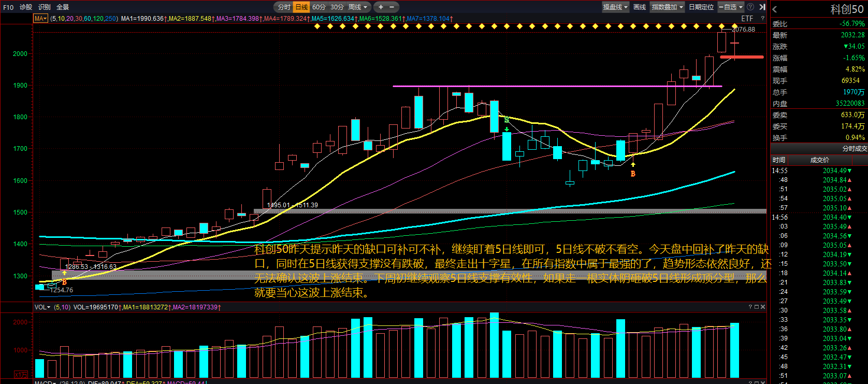
Task: Zoom in the chart with plus button
Action: [x=381, y=7]
